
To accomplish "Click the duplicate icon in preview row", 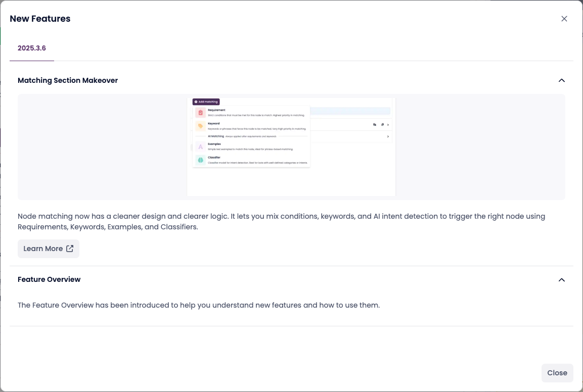I will point(382,124).
